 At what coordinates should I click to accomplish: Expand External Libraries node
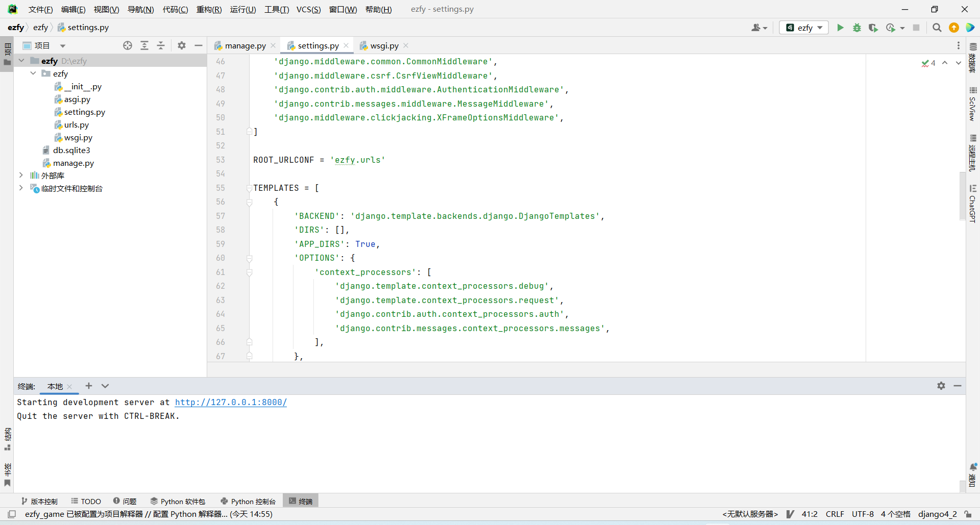point(21,175)
